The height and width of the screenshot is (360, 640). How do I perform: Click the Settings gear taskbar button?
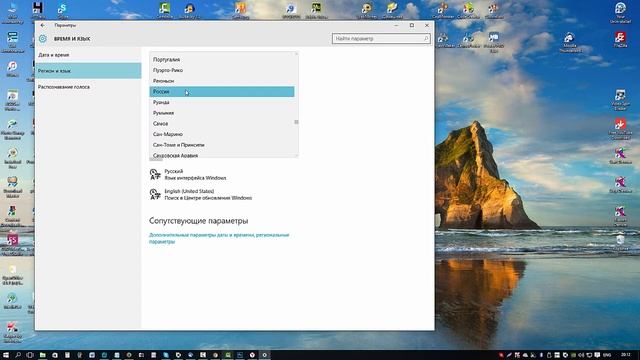(x=264, y=355)
